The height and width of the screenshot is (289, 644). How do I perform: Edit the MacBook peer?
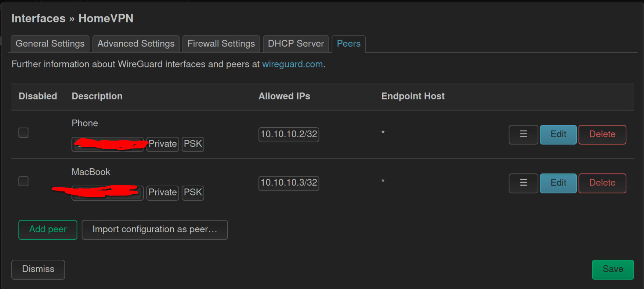[x=558, y=183]
